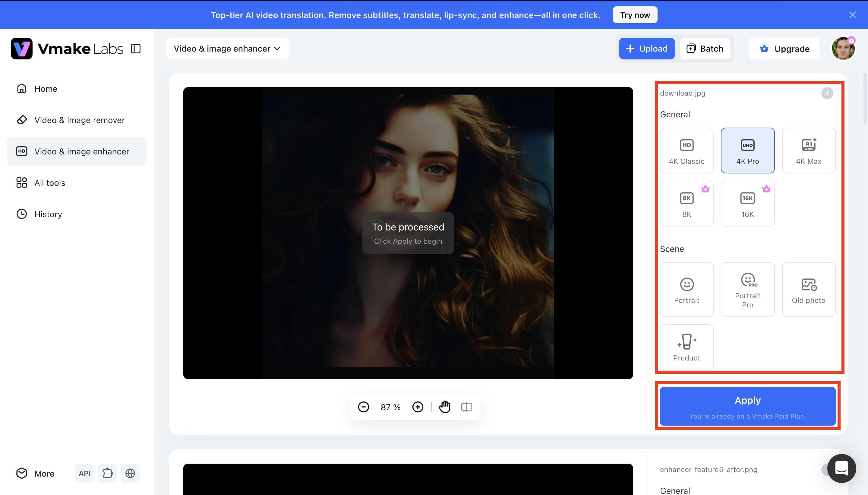Go to Home in sidebar
This screenshot has width=868, height=495.
pos(77,89)
